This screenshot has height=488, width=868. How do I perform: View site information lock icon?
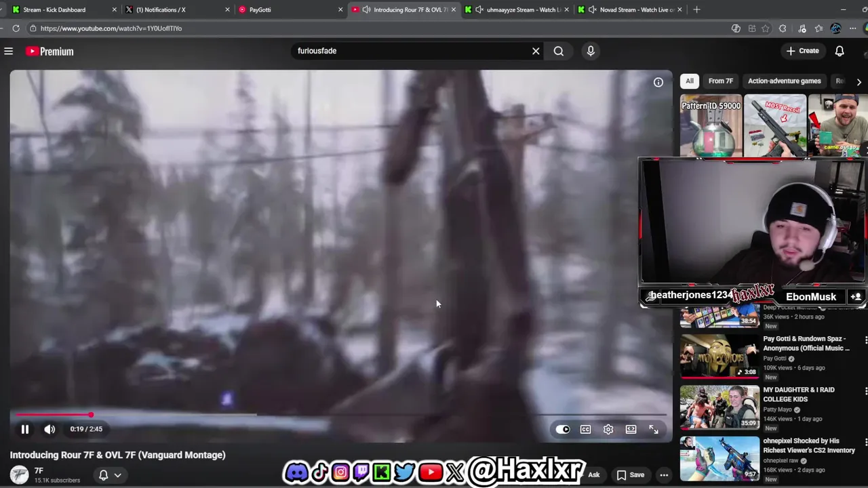tap(33, 28)
